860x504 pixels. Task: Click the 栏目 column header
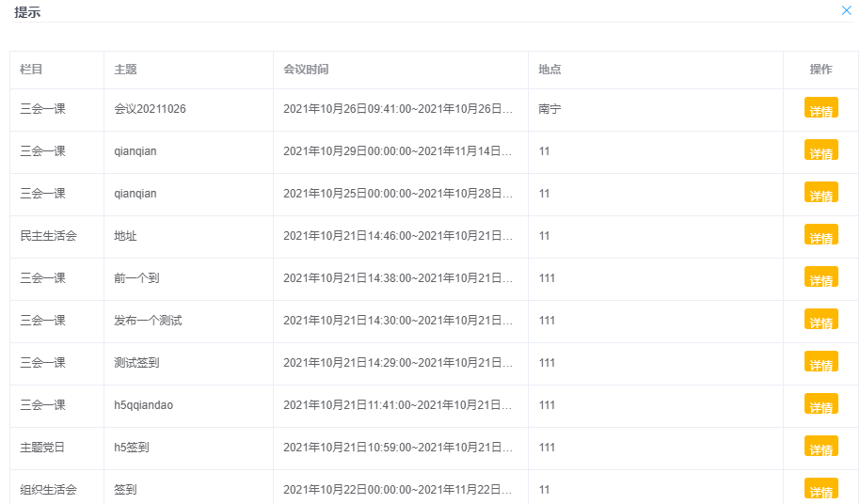click(x=31, y=70)
